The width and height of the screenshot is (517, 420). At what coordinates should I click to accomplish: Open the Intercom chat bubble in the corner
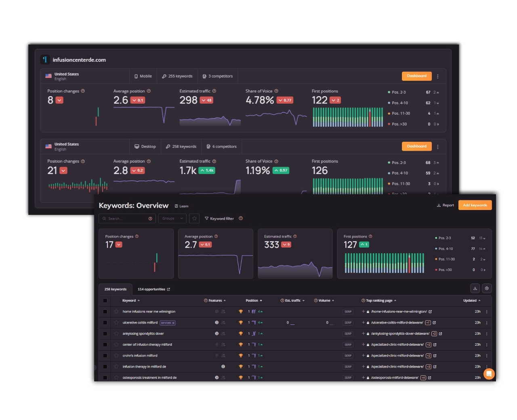pyautogui.click(x=489, y=374)
